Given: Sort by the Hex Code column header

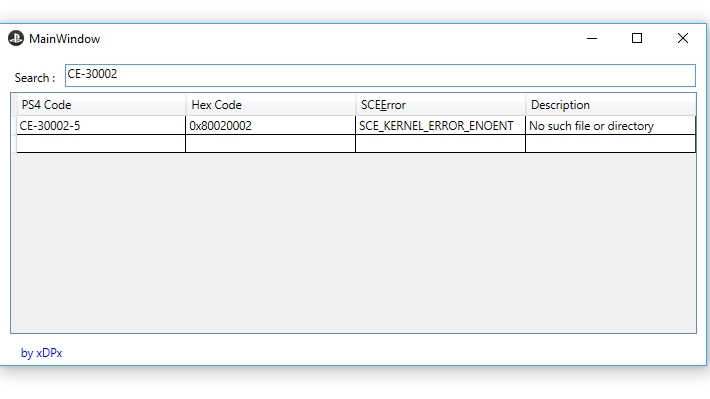Looking at the screenshot, I should pos(271,105).
